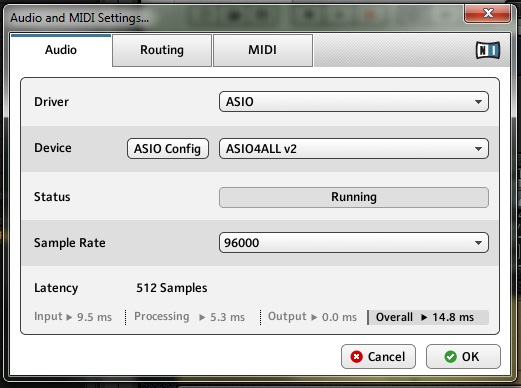Click the Output 0.0 ms latency text
Image resolution: width=521 pixels, height=388 pixels.
pyautogui.click(x=312, y=317)
